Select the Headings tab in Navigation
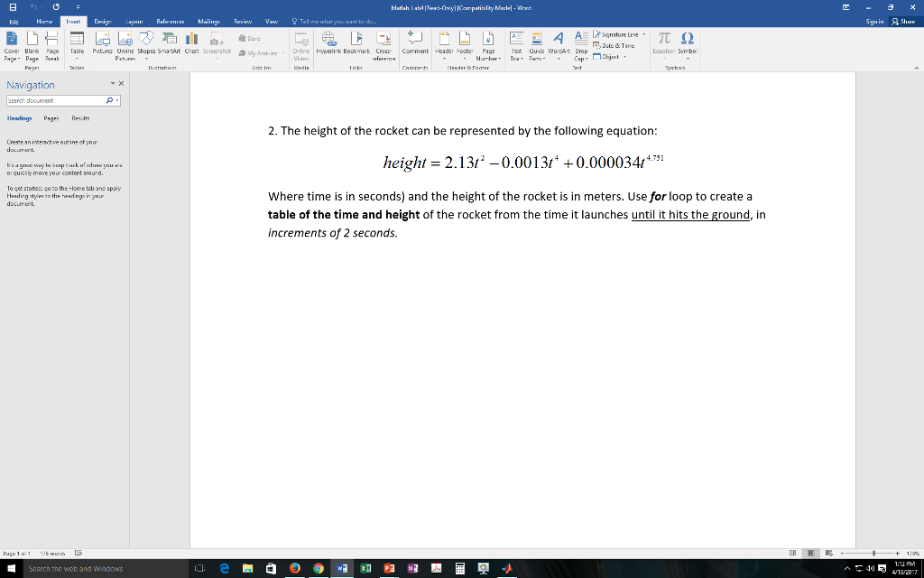The image size is (924, 578). (20, 118)
